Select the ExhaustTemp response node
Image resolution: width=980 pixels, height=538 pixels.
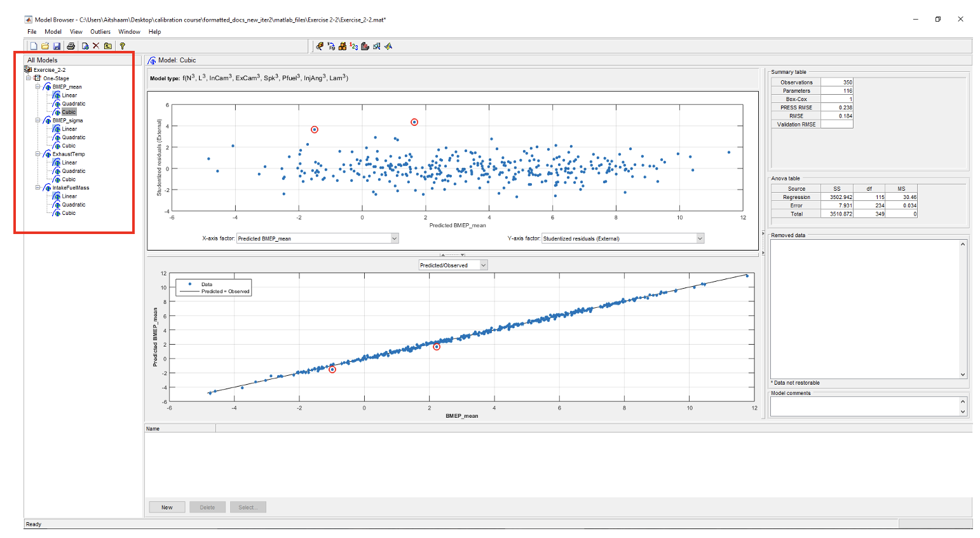tap(69, 155)
